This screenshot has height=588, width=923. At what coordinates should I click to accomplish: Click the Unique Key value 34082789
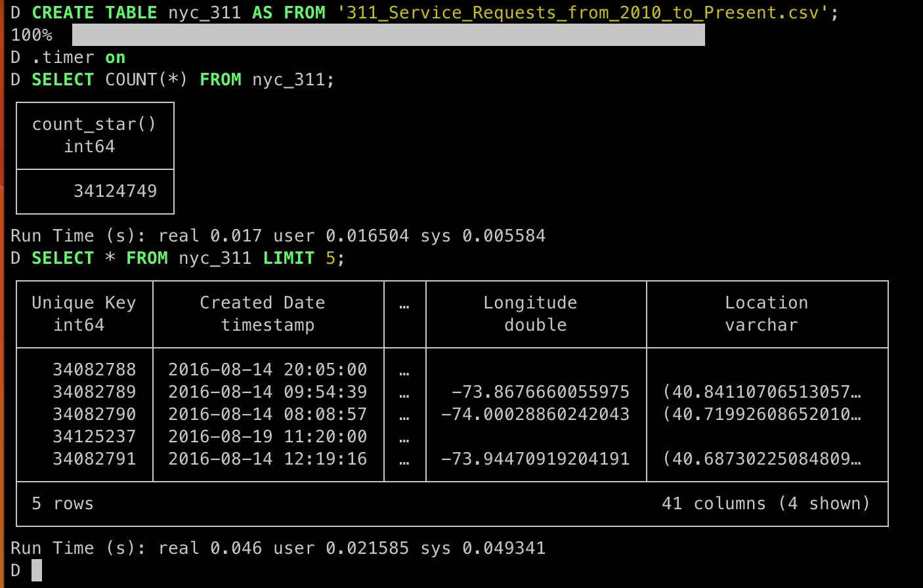coord(95,392)
